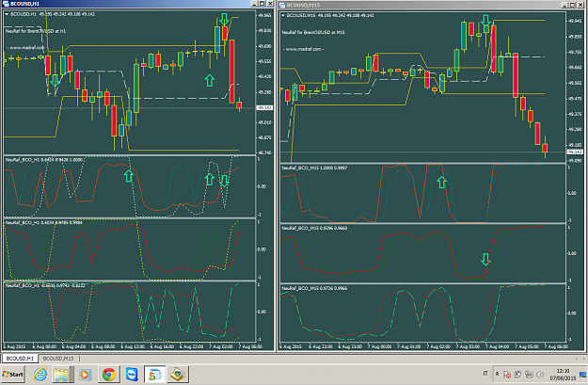The height and width of the screenshot is (385, 588).
Task: Click the '6 Aug 08:00' time label, H1 chart
Action: coord(103,346)
